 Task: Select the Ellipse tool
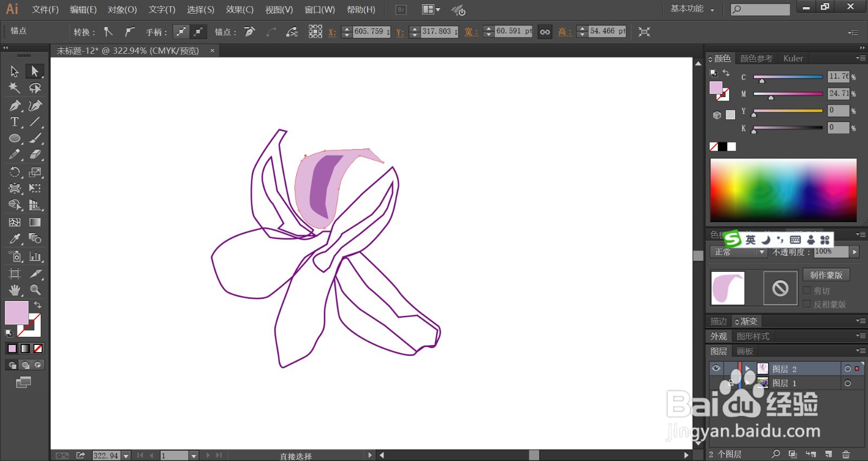pyautogui.click(x=15, y=138)
